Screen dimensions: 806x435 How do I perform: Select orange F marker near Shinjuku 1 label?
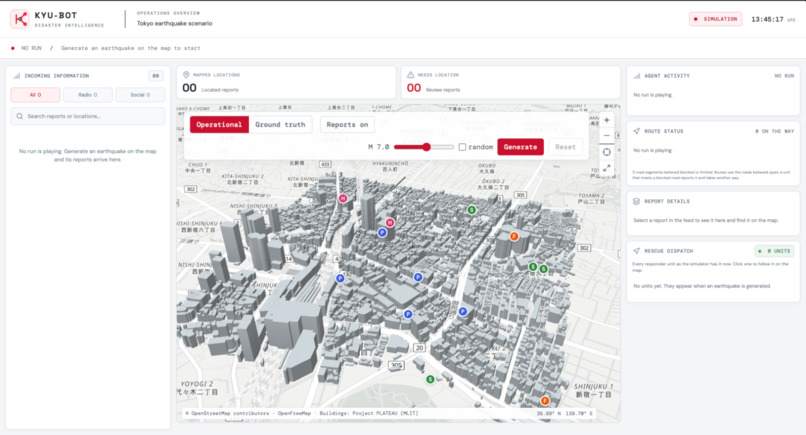(x=545, y=401)
